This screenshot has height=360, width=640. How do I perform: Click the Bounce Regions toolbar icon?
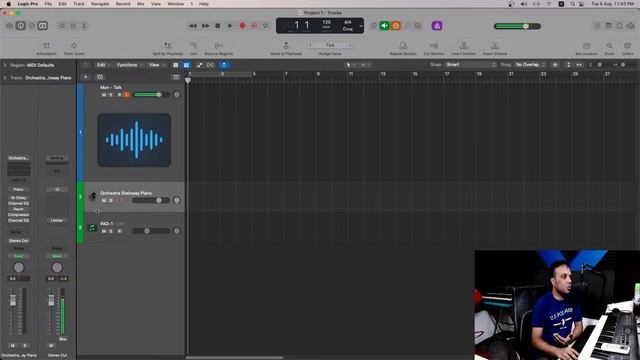coord(218,45)
